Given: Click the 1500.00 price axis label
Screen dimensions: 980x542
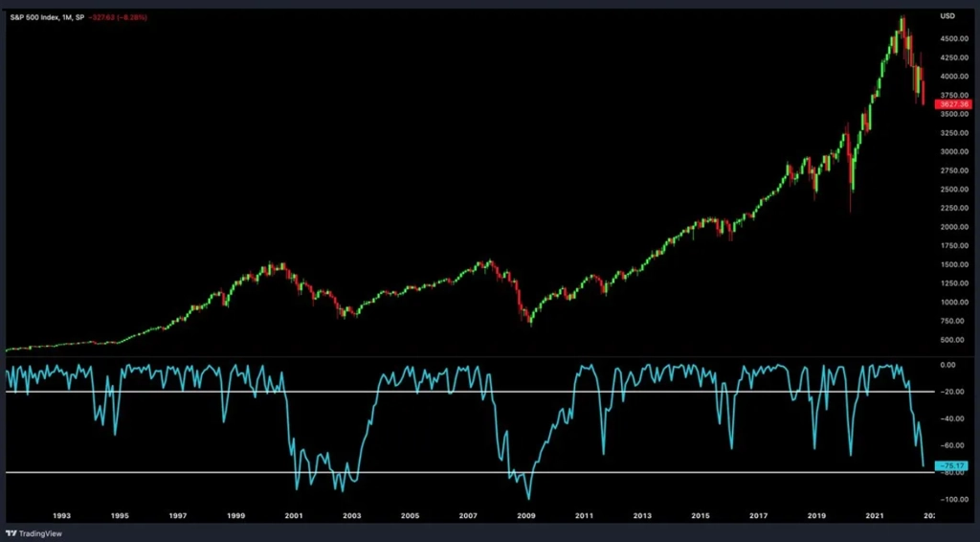Looking at the screenshot, I should click(x=954, y=264).
